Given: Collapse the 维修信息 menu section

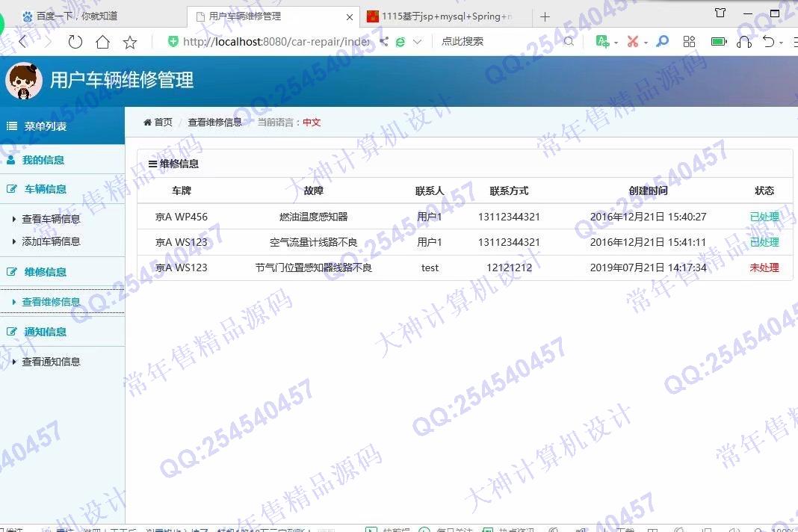Looking at the screenshot, I should coord(46,272).
